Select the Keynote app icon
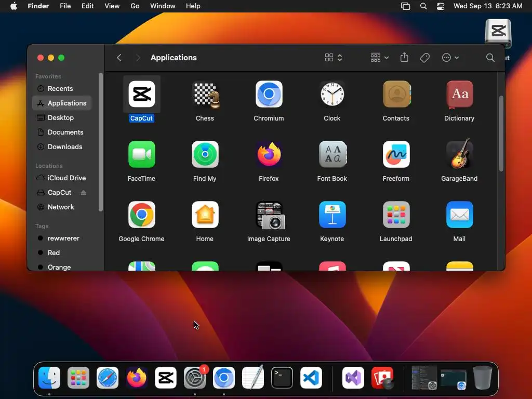The image size is (532, 399). (x=332, y=215)
